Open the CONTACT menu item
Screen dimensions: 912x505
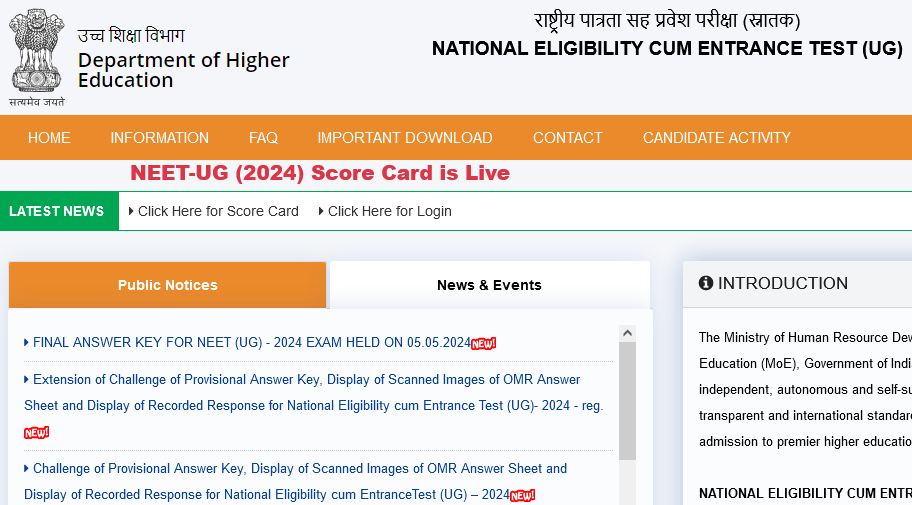pyautogui.click(x=568, y=138)
